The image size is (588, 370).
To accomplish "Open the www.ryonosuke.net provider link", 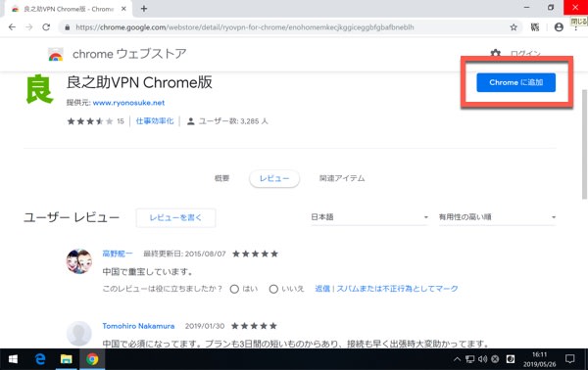I will click(128, 103).
